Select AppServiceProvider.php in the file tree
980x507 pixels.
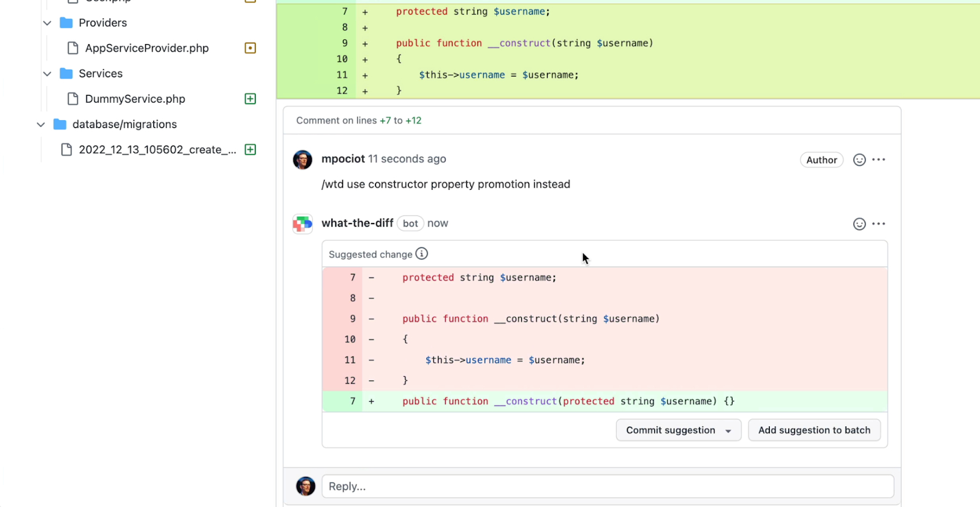point(146,48)
